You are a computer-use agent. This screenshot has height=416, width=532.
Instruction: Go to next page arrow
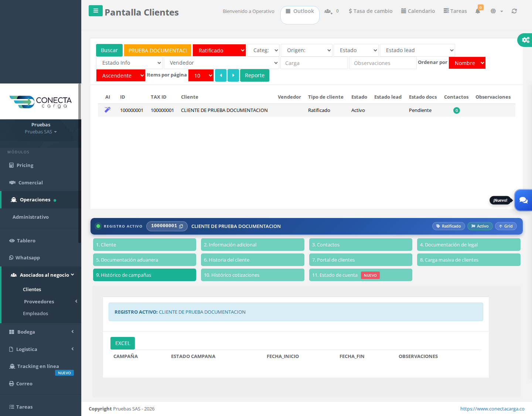(x=233, y=75)
